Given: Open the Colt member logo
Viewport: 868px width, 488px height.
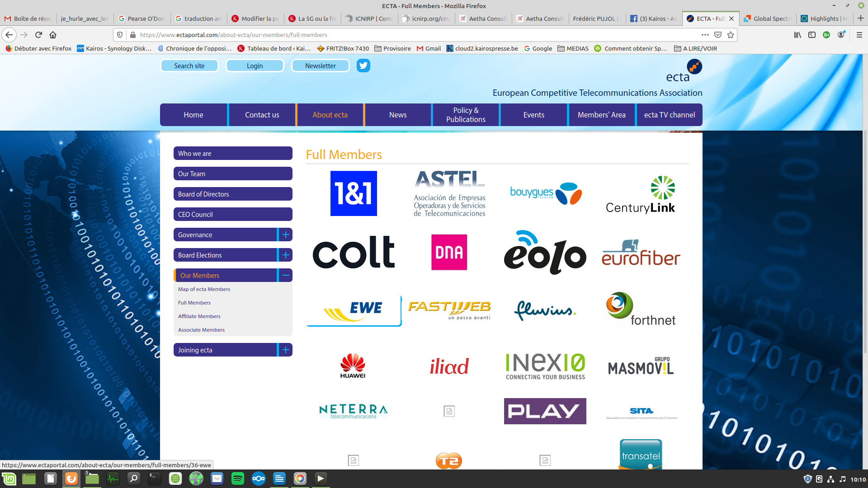Looking at the screenshot, I should tap(354, 252).
